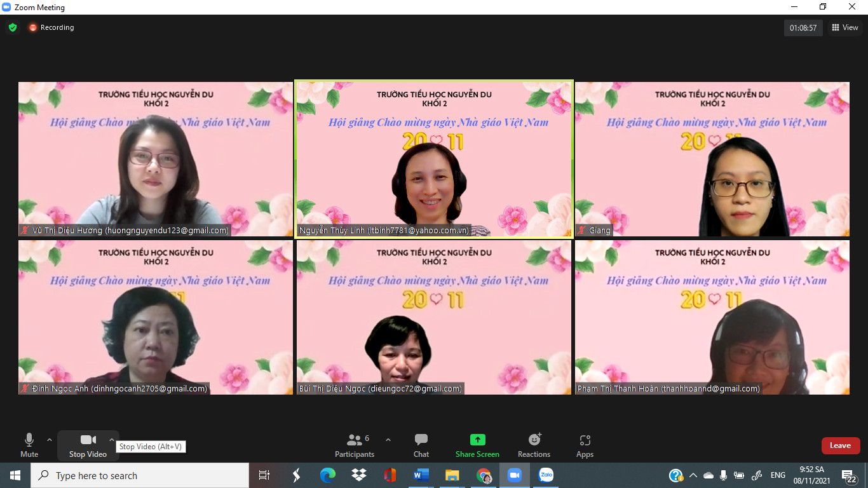868x488 pixels.
Task: Click the green encryption shield icon
Action: coord(13,27)
